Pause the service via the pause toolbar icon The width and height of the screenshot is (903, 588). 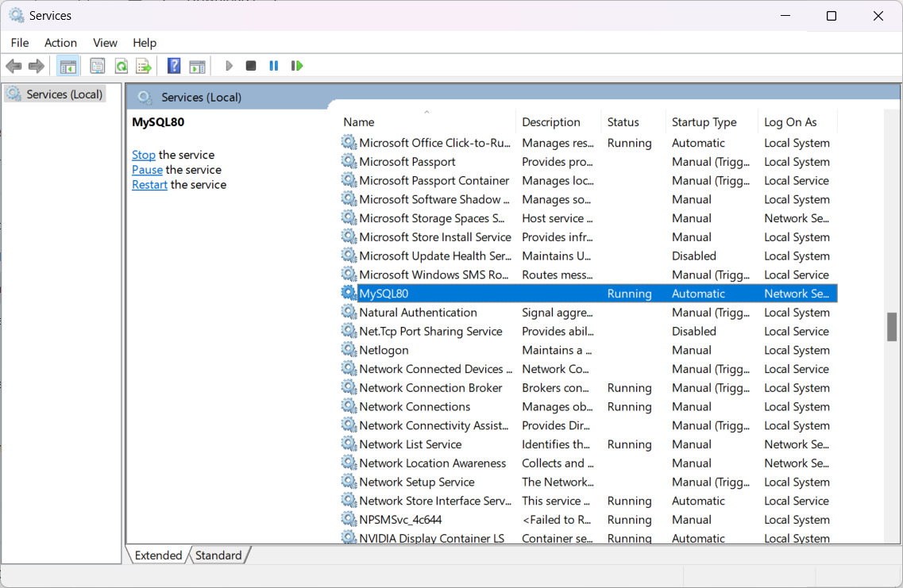[273, 65]
